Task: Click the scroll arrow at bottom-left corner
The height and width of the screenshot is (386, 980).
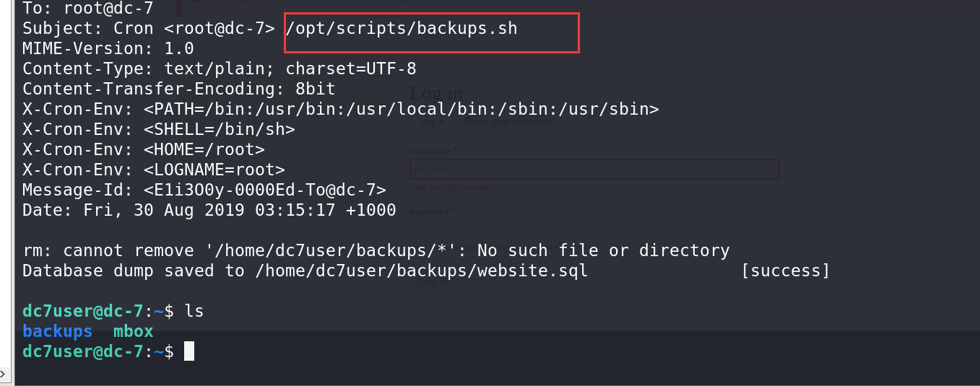Action: click(4, 374)
